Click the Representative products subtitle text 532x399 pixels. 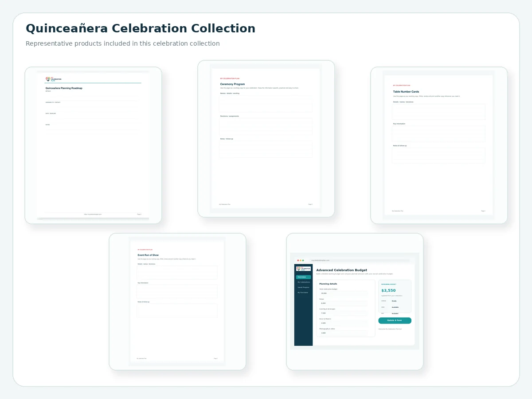(x=123, y=43)
